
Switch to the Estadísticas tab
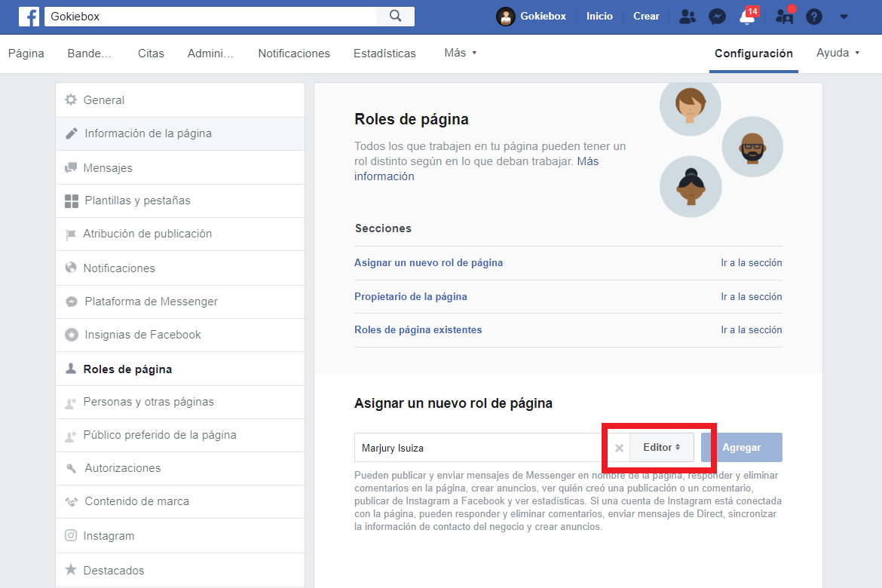[384, 54]
